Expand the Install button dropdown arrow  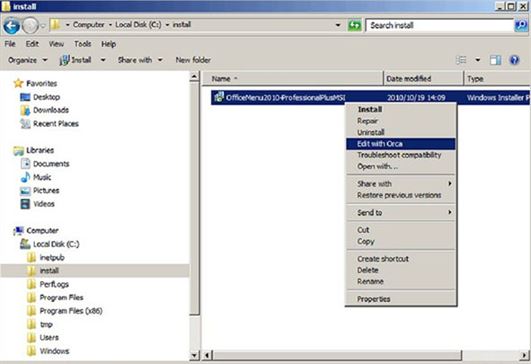coord(103,60)
